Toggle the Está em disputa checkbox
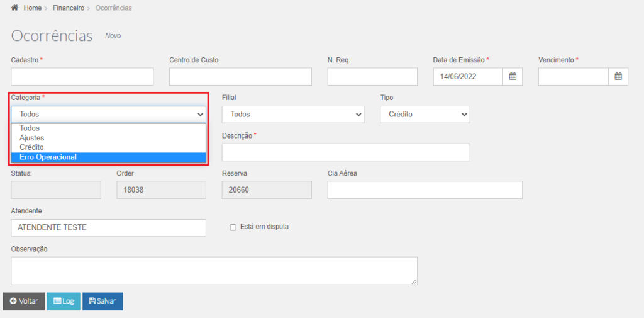 233,227
